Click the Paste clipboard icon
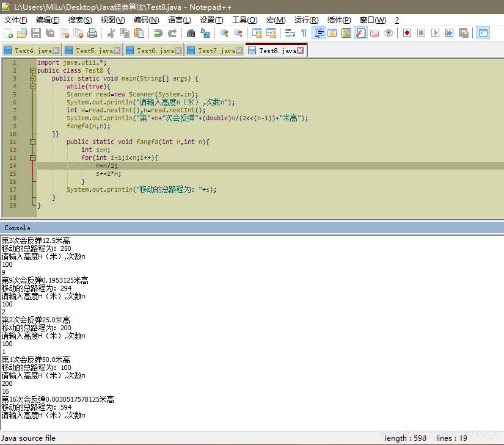The image size is (504, 445). tap(139, 33)
